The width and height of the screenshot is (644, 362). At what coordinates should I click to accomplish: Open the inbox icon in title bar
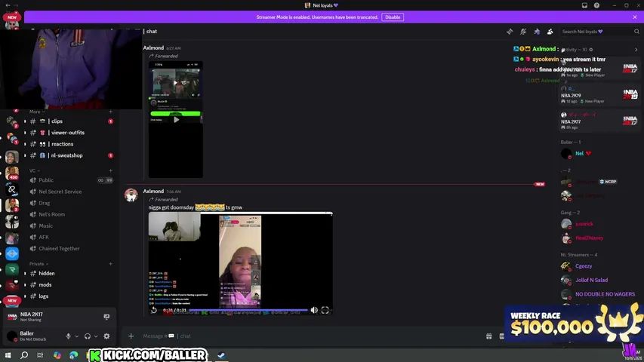tap(584, 5)
